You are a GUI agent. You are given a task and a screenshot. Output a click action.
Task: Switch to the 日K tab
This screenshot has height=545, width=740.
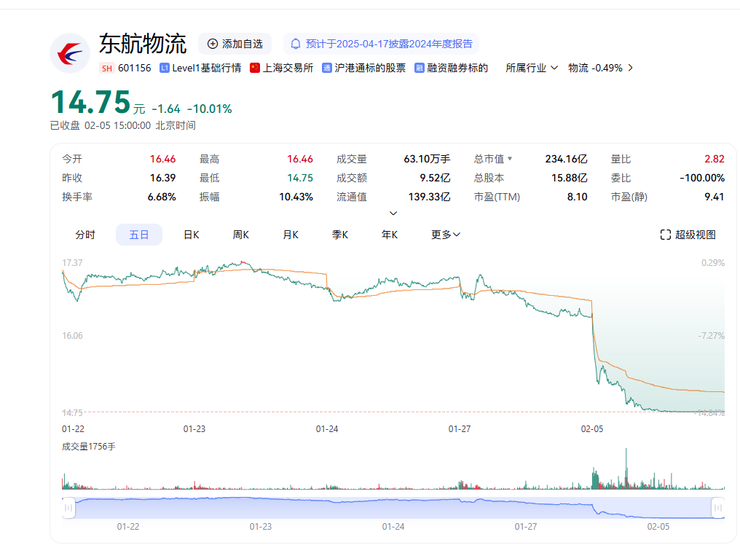tap(191, 235)
